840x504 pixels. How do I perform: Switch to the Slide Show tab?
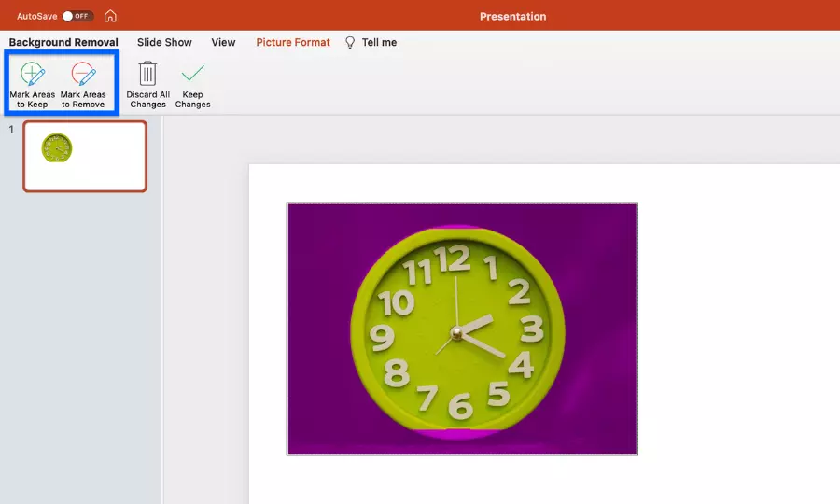click(164, 42)
